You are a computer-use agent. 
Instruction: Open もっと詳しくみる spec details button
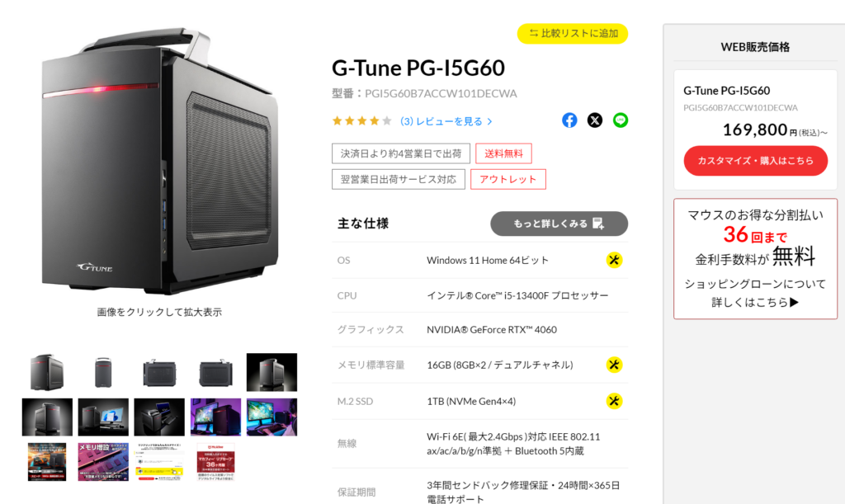point(559,224)
